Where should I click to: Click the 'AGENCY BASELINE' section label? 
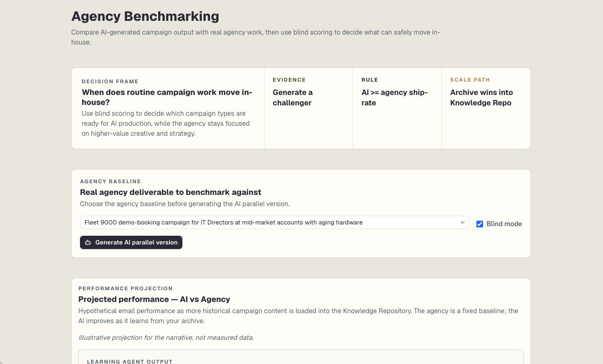point(110,182)
